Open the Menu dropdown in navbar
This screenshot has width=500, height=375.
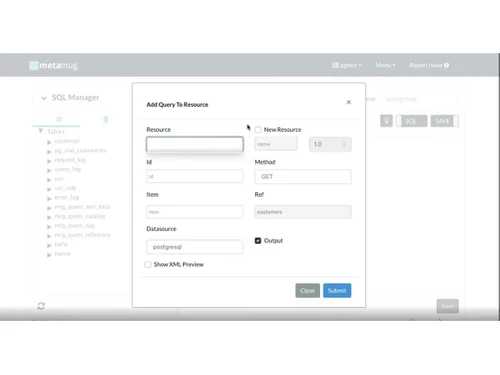coord(385,65)
